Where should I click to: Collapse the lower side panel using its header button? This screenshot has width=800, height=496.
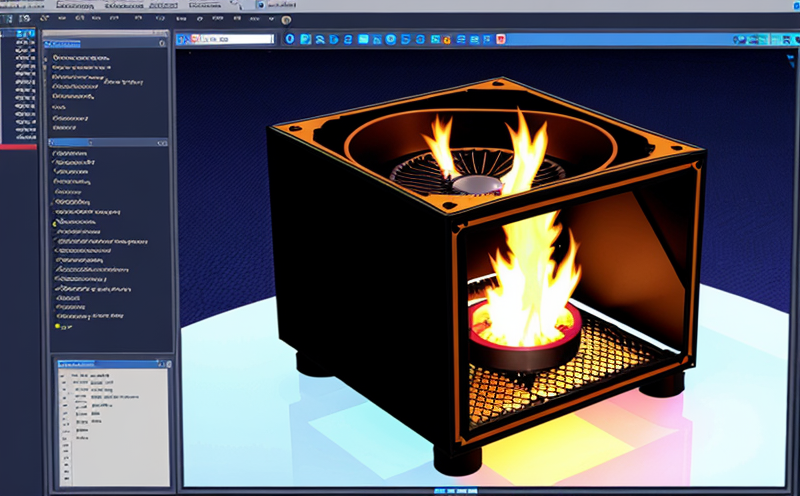point(163,143)
